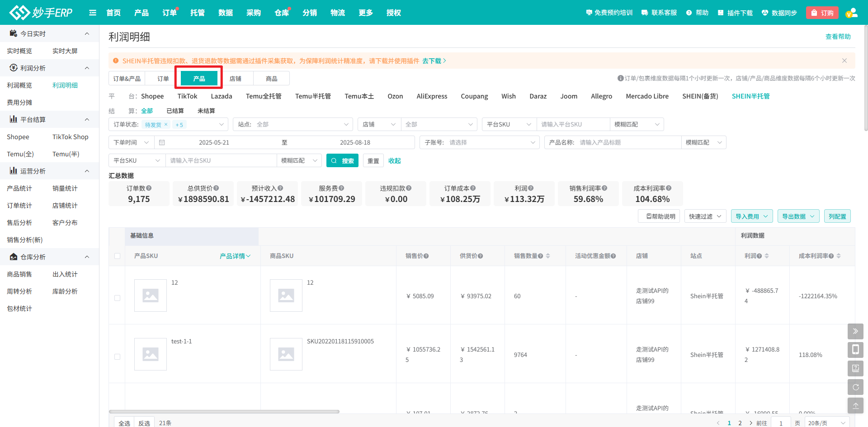Click help icon beside 销售利润率
868x427 pixels.
pos(604,188)
